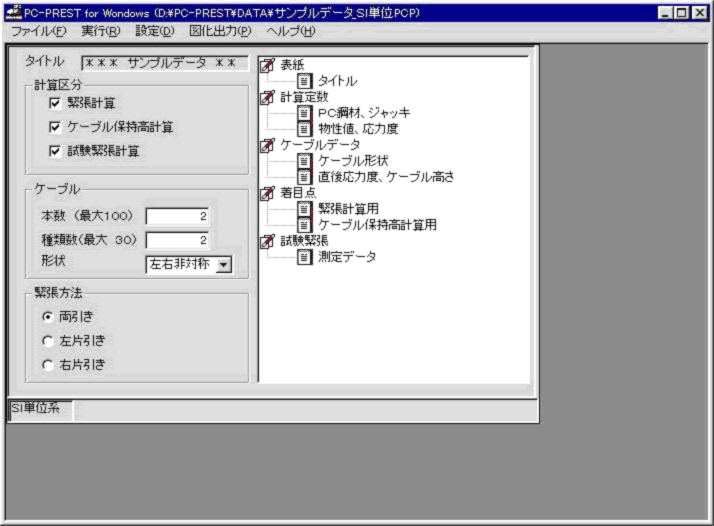
Task: Click the 試験緊張 category edit icon
Action: tap(267, 241)
